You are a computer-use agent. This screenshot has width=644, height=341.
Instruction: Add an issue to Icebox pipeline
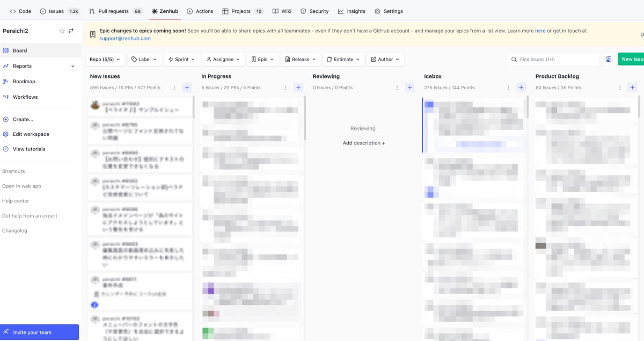point(521,88)
